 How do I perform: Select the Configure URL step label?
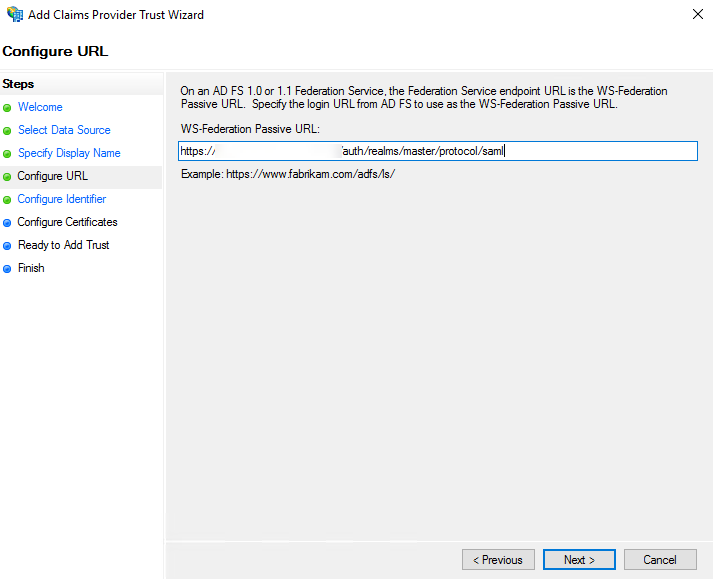pos(52,176)
